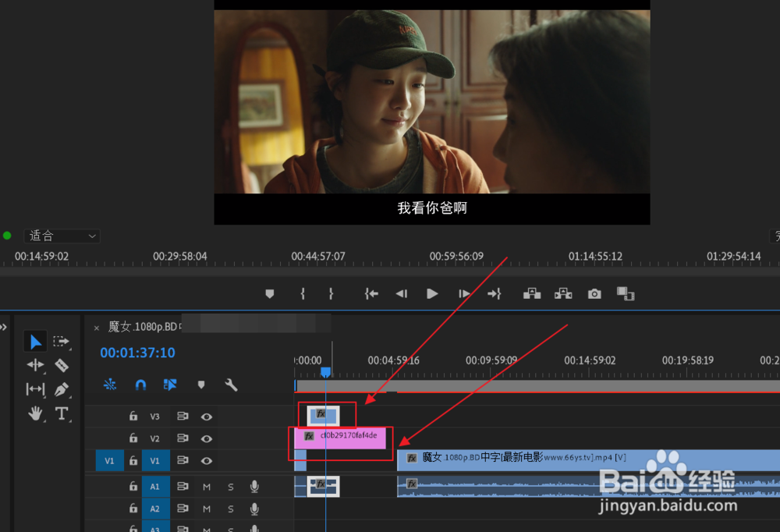Add Marker in Program Monitor

pyautogui.click(x=270, y=294)
